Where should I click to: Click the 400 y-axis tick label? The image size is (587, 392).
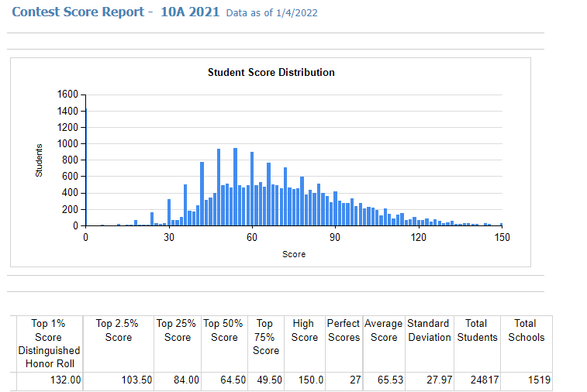[x=70, y=193]
